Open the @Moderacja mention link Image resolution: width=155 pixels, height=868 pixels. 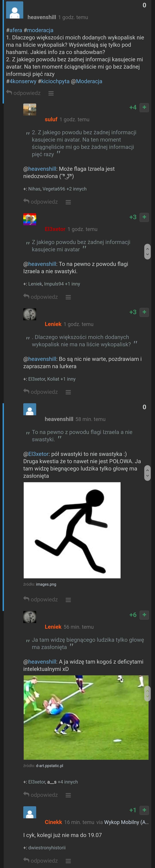(x=86, y=81)
